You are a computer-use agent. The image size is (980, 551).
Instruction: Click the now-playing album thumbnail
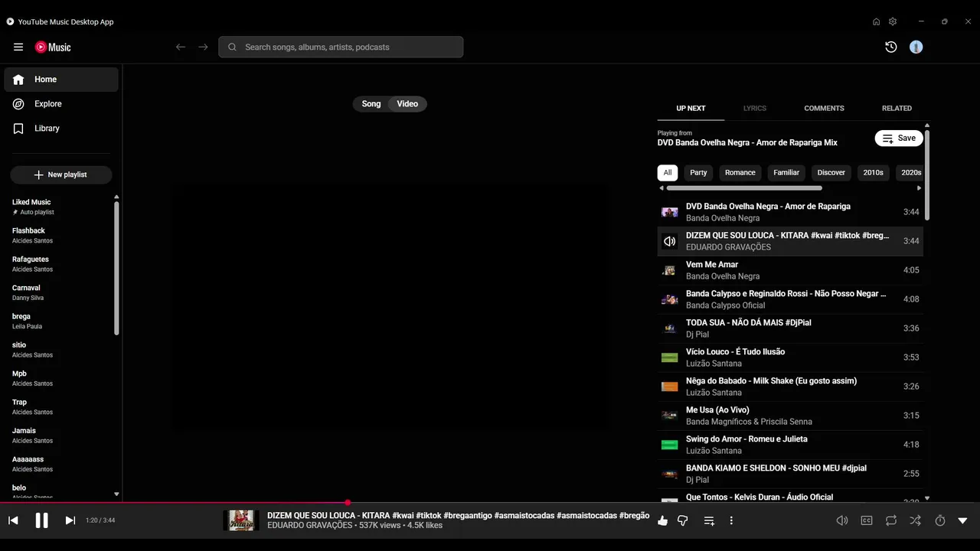click(241, 520)
